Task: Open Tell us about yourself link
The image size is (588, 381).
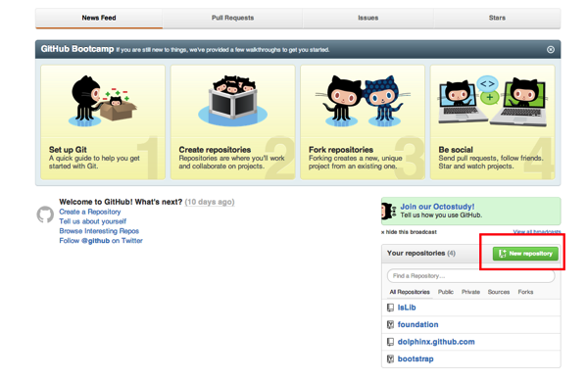Action: click(93, 221)
